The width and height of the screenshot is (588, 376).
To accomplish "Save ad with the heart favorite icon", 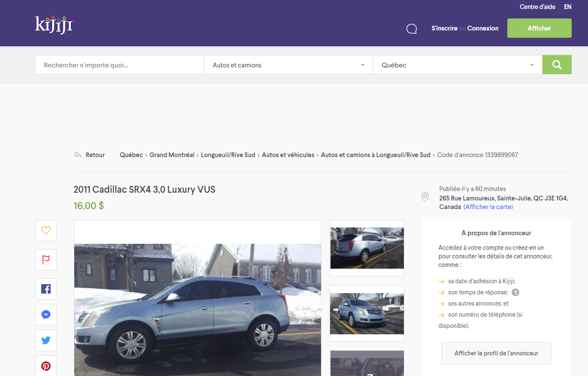I will click(46, 230).
